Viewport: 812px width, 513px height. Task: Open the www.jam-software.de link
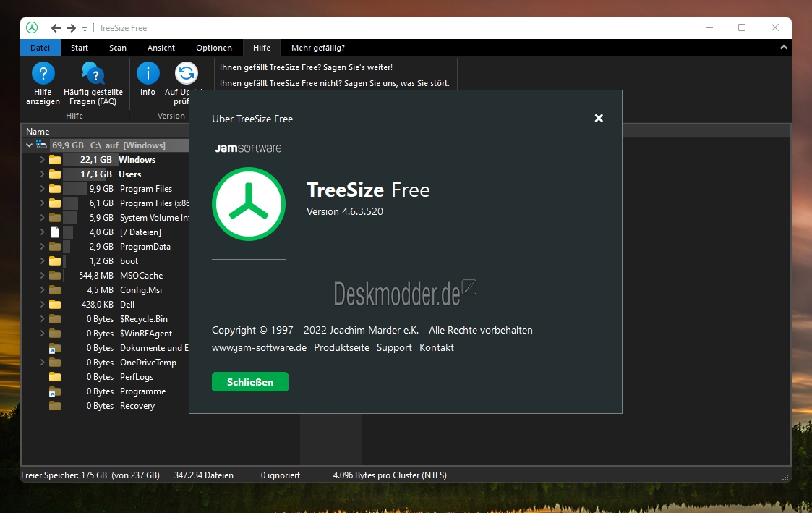click(x=259, y=348)
